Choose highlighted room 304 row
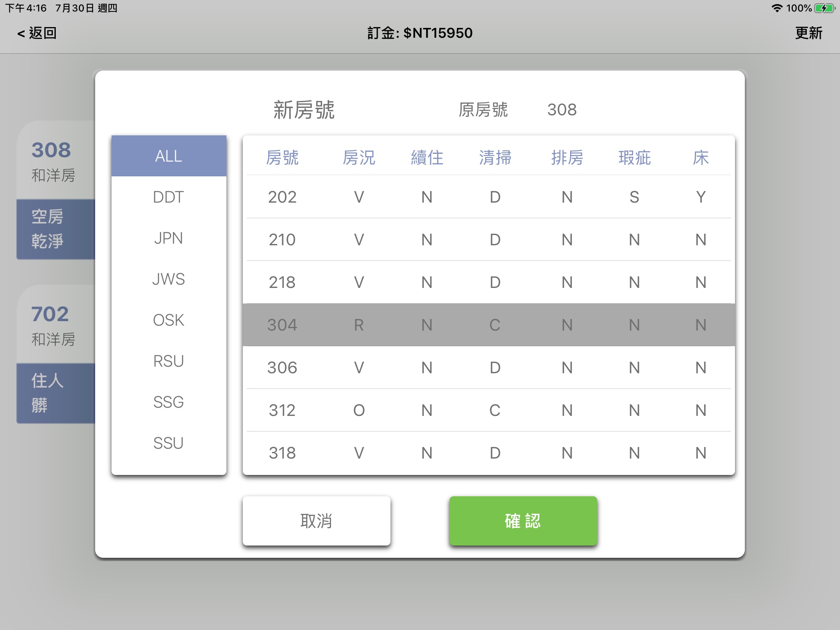 point(489,325)
